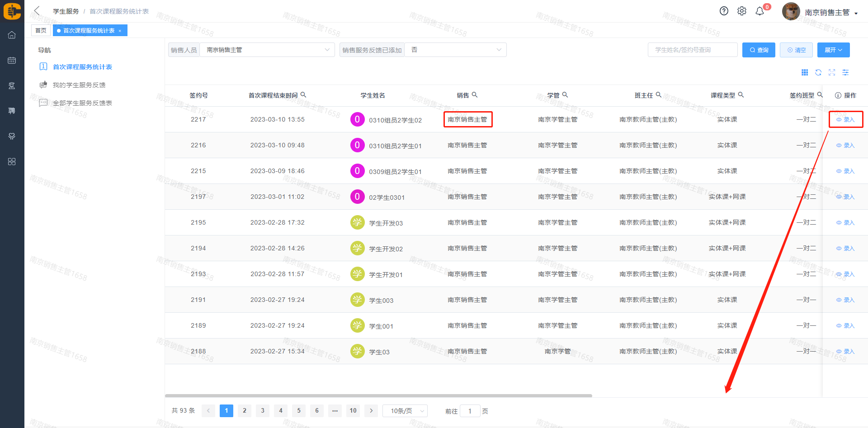Open the 10条/页 page size dropdown

405,411
